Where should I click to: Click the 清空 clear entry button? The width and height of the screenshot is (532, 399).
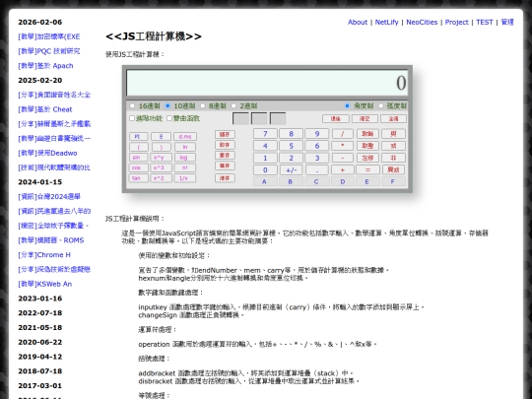365,119
